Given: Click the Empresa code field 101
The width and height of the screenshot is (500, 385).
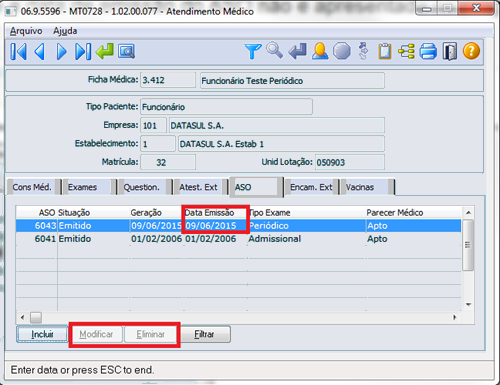Looking at the screenshot, I should point(153,125).
